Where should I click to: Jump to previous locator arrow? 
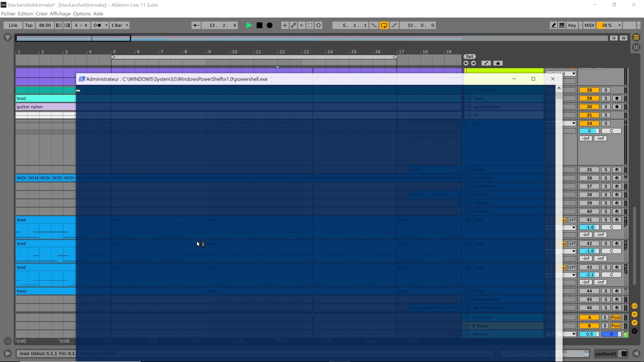pyautogui.click(x=466, y=63)
